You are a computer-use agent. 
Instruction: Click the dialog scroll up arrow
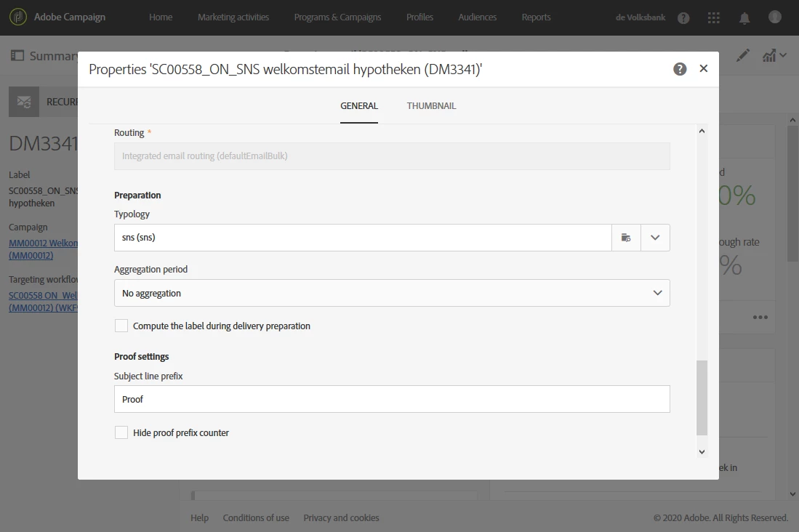coord(702,131)
